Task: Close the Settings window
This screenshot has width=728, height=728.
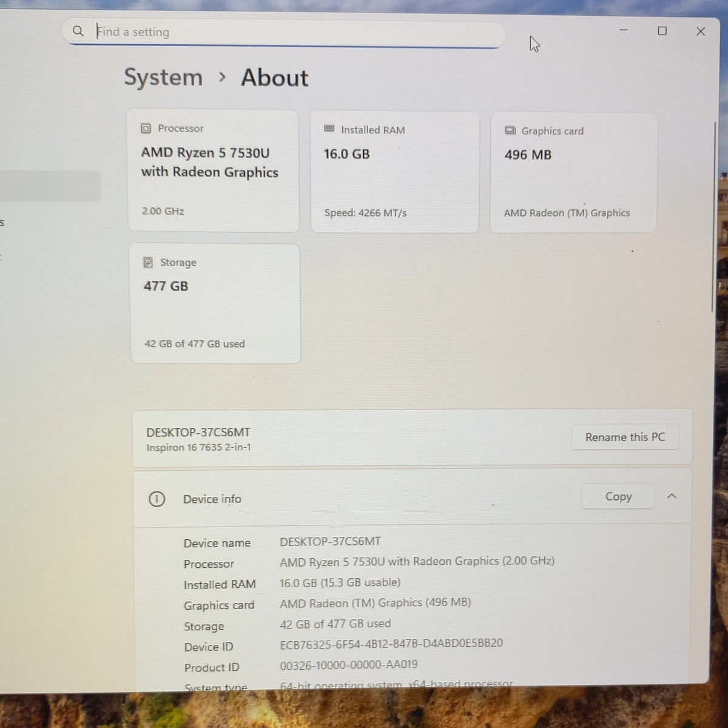Action: coord(701,32)
